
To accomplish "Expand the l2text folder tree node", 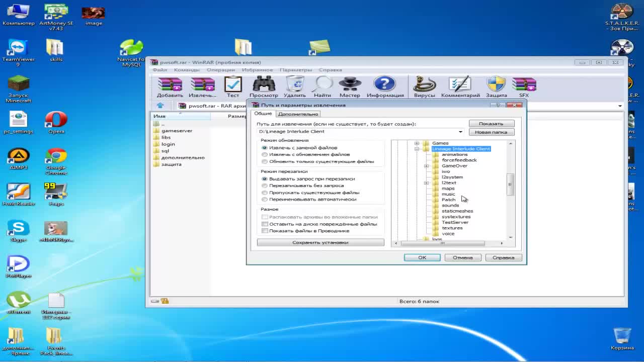I will coord(426,183).
